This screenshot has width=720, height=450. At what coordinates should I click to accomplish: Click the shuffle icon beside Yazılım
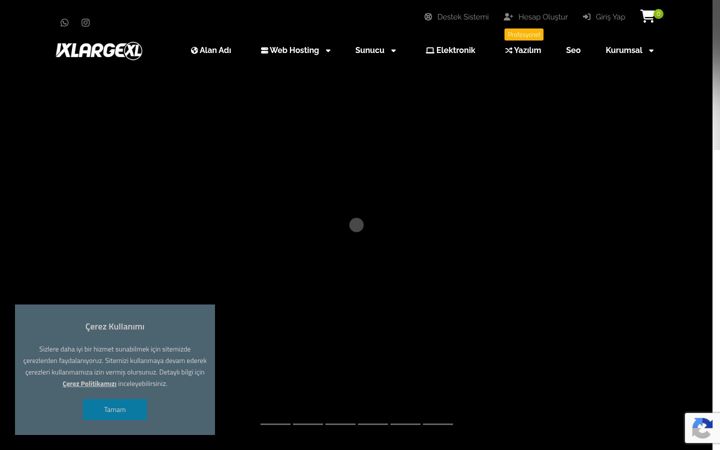[x=508, y=51]
